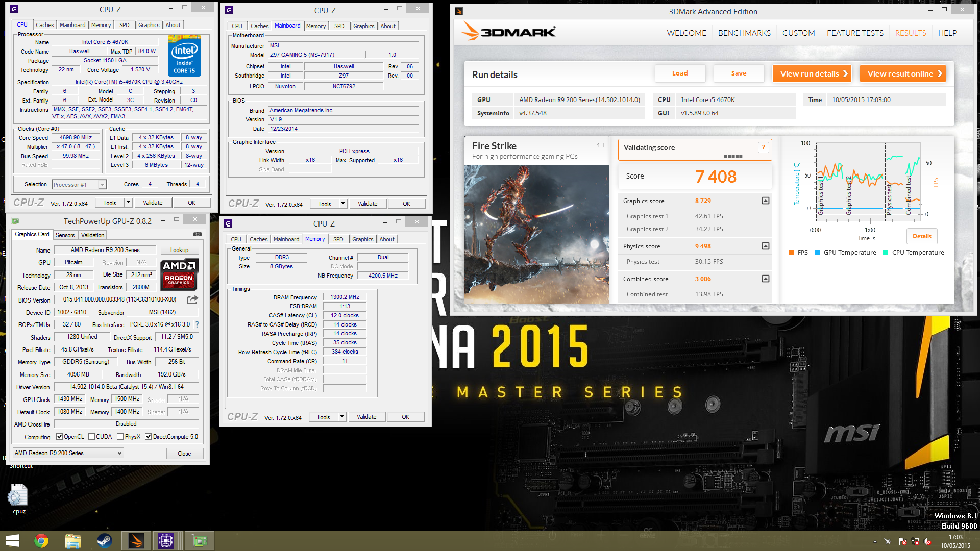The height and width of the screenshot is (551, 980).
Task: Click the airplane mode tray icon
Action: [x=888, y=541]
